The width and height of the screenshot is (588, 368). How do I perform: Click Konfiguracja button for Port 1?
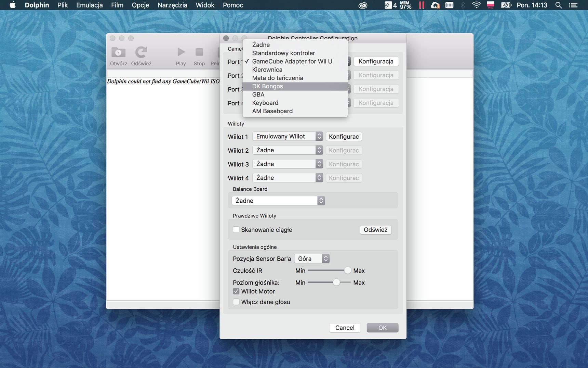[376, 61]
